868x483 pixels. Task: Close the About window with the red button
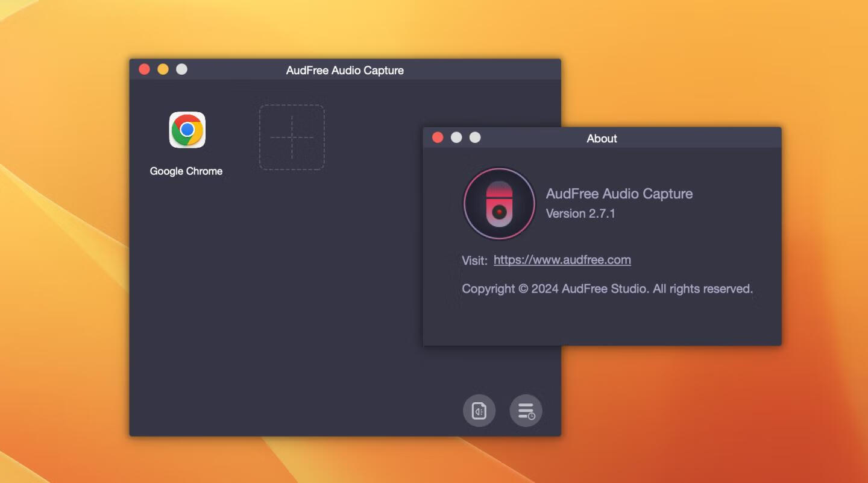click(x=438, y=137)
